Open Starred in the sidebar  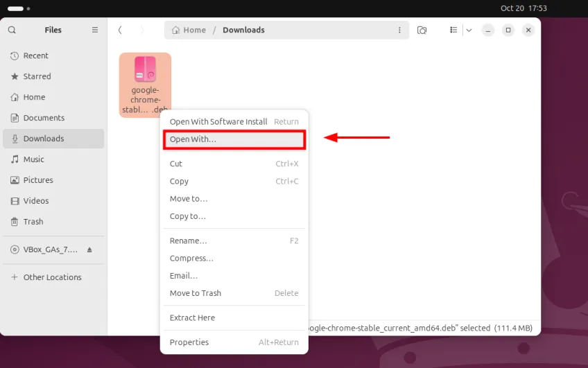(37, 76)
